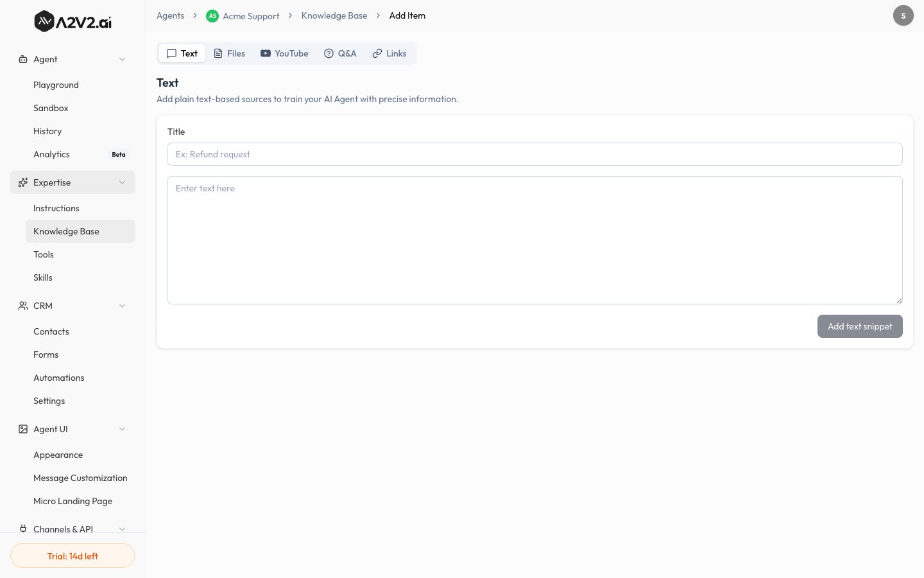The height and width of the screenshot is (578, 924).
Task: Switch to the YouTube tab
Action: click(284, 53)
